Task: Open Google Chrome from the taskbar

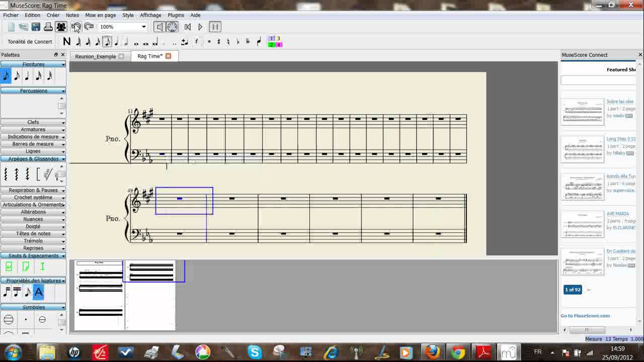Action: coord(458,352)
